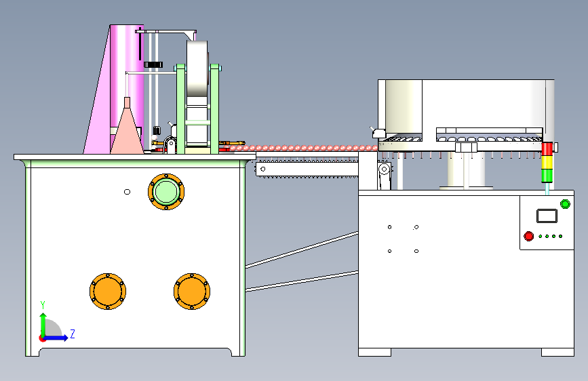Screen dimensions: 588x381
Task: Select the large tape reel wheel
Action: tap(197, 68)
